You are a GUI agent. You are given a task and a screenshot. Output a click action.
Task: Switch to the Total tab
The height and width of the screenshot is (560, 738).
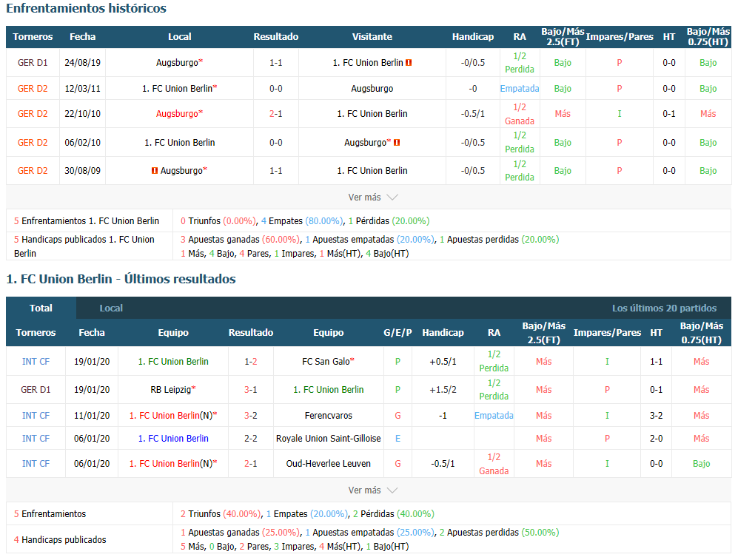pos(41,308)
